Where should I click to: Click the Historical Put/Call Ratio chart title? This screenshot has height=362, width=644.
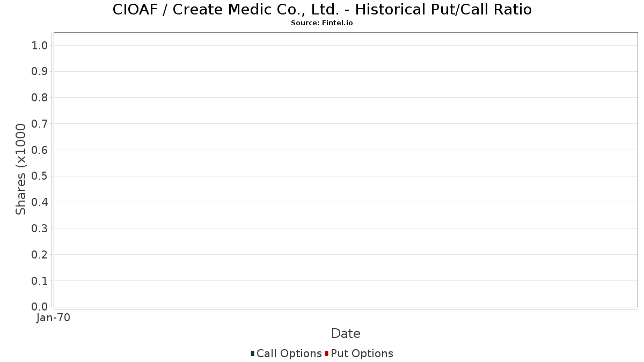click(322, 10)
